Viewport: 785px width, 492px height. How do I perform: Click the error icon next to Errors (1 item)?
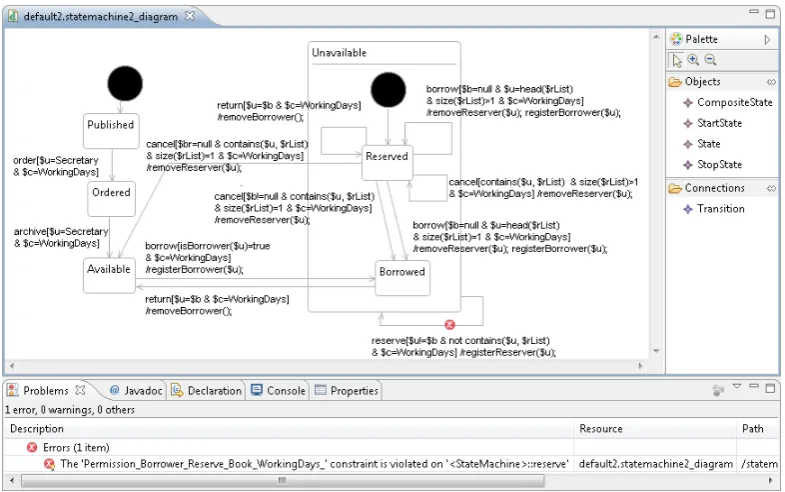click(32, 447)
